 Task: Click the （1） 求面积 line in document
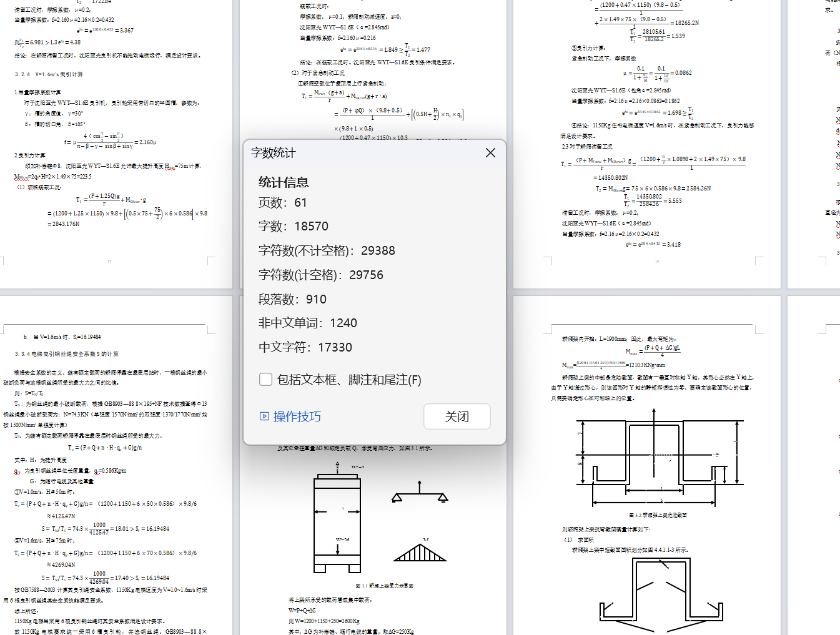(x=579, y=540)
